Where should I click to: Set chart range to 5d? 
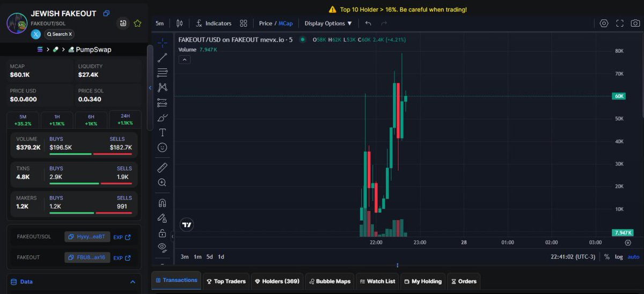pos(209,257)
